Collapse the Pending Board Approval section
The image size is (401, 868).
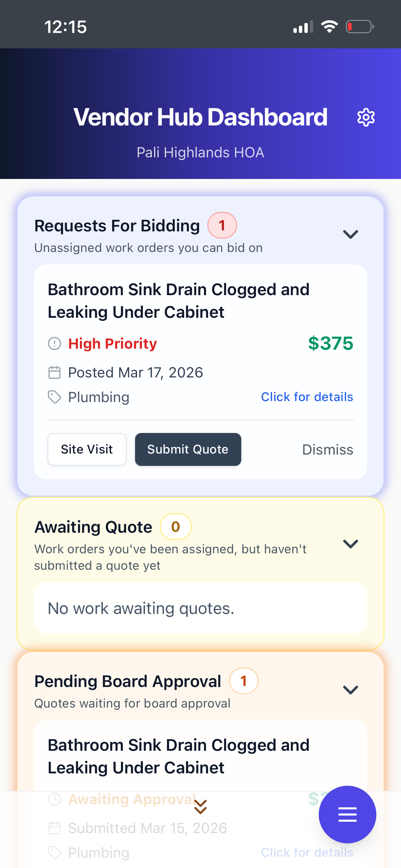click(350, 690)
